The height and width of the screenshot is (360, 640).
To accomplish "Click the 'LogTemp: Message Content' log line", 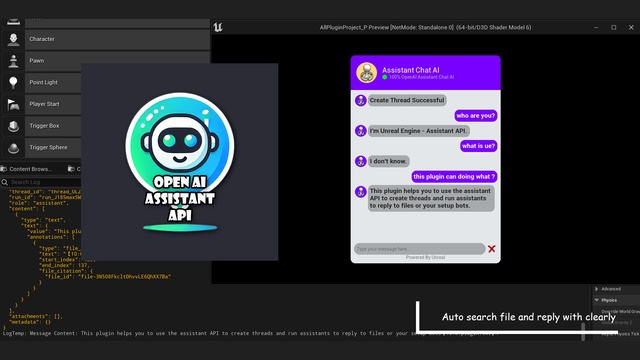I will [249, 333].
